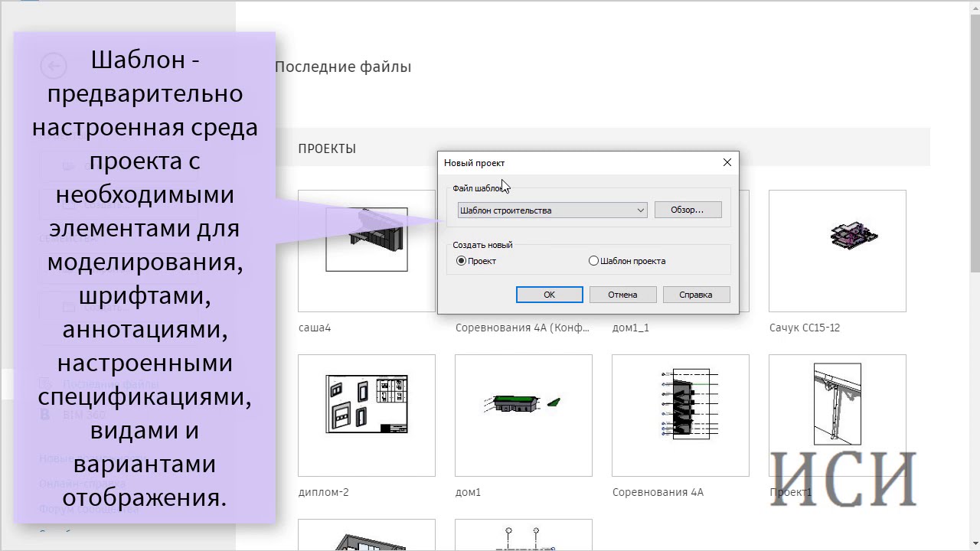The width and height of the screenshot is (980, 551).
Task: Close the Новый проект dialog
Action: tap(727, 162)
